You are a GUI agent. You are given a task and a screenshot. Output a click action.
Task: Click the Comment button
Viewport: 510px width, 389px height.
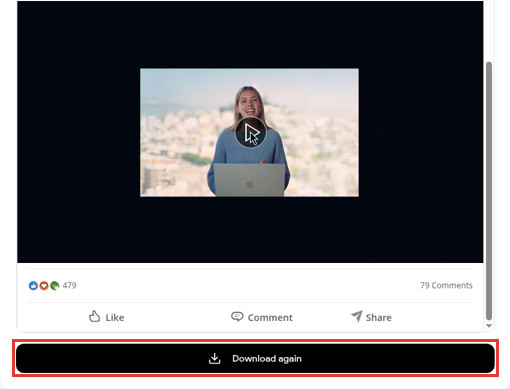click(262, 317)
